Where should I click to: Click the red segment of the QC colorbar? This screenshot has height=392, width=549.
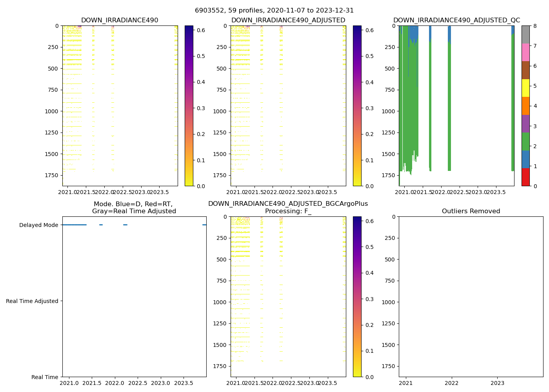[525, 177]
